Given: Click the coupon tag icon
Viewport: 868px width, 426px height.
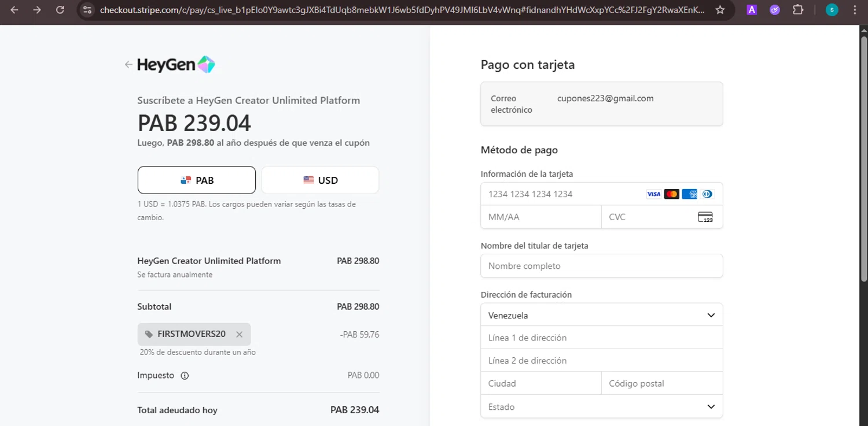Looking at the screenshot, I should point(149,334).
